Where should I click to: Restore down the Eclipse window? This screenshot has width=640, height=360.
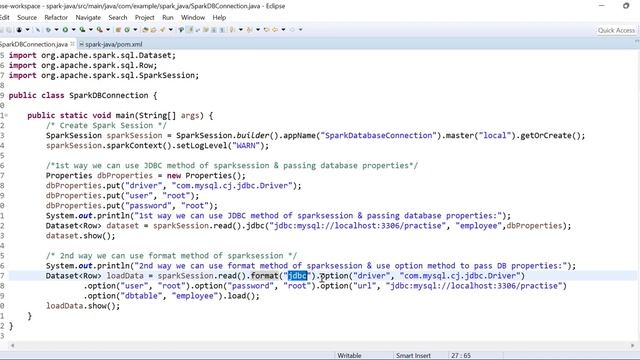[626, 6]
